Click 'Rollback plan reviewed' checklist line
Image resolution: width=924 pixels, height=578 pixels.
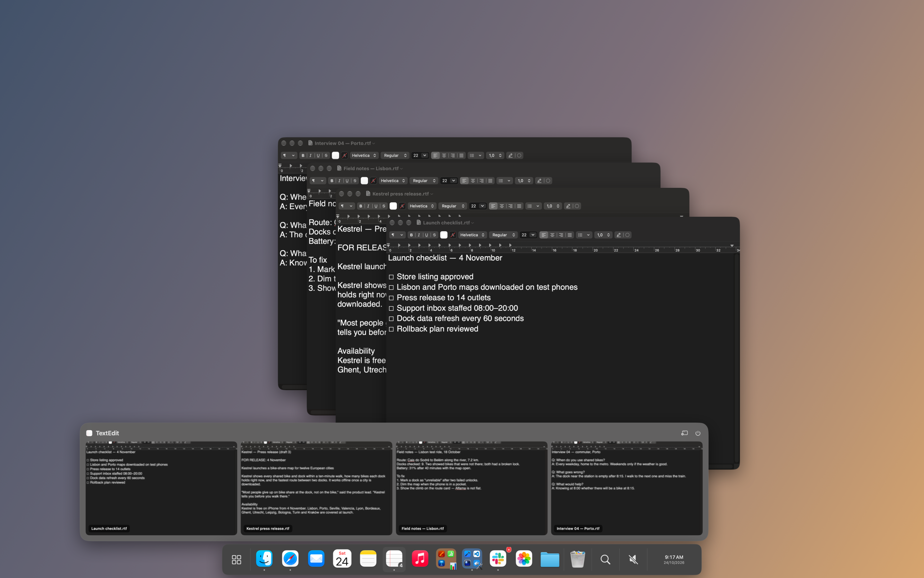[x=437, y=329]
